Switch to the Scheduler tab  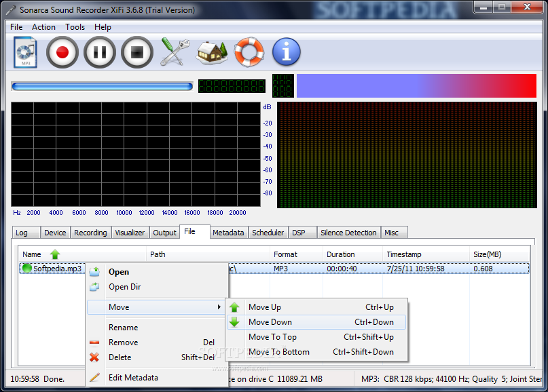(268, 233)
